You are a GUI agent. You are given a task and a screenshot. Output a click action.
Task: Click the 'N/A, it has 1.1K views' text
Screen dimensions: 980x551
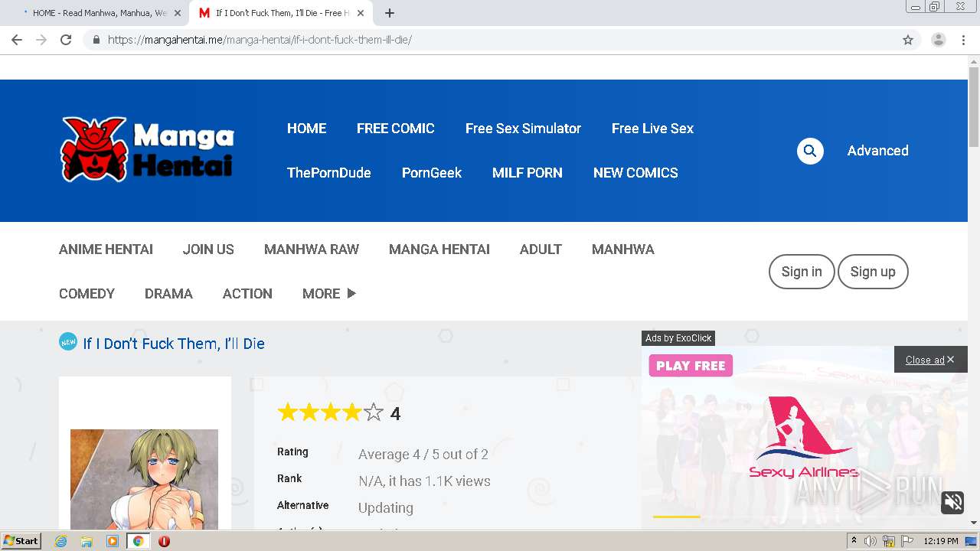(x=424, y=481)
